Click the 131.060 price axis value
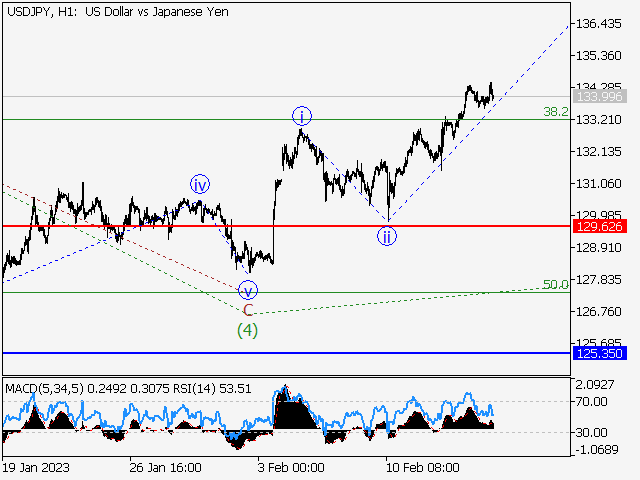Screen dimensions: 640x480 tap(598, 184)
